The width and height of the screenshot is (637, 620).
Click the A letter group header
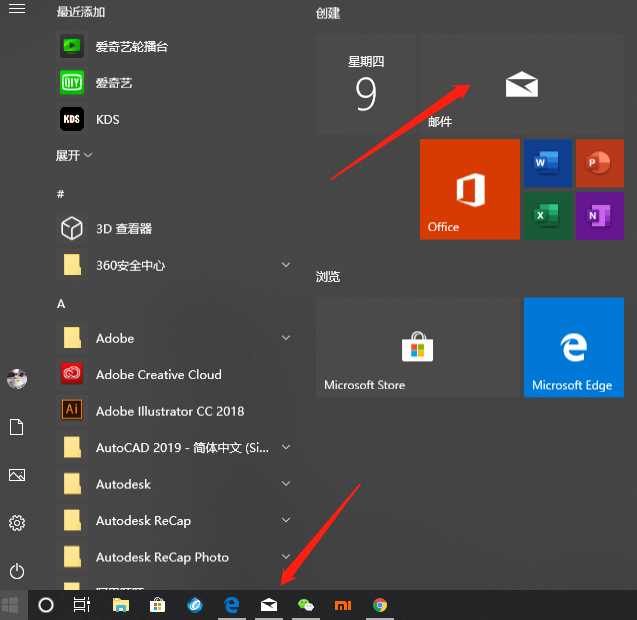pos(61,304)
